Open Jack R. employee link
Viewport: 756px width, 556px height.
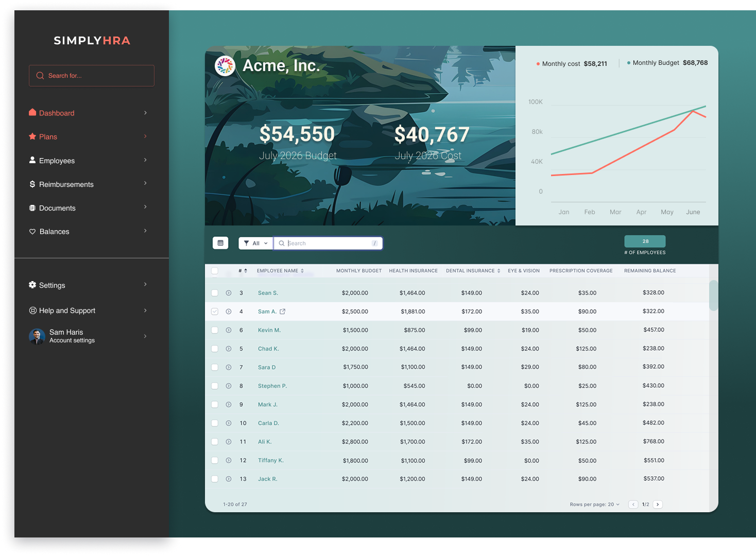click(x=268, y=479)
